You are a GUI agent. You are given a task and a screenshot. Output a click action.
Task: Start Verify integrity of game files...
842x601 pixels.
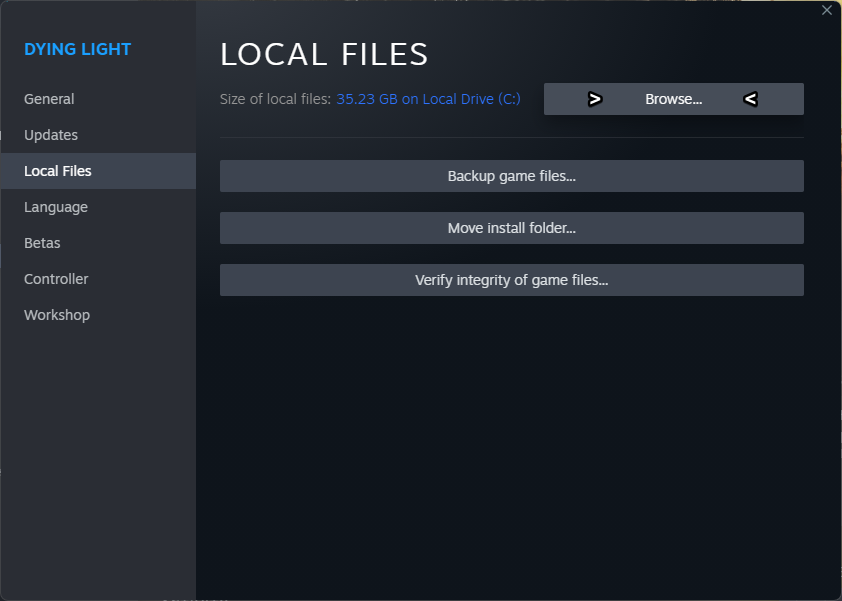512,280
